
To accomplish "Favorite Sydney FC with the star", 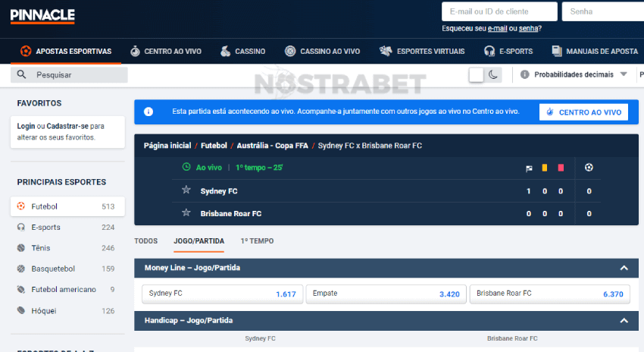I will coord(186,190).
